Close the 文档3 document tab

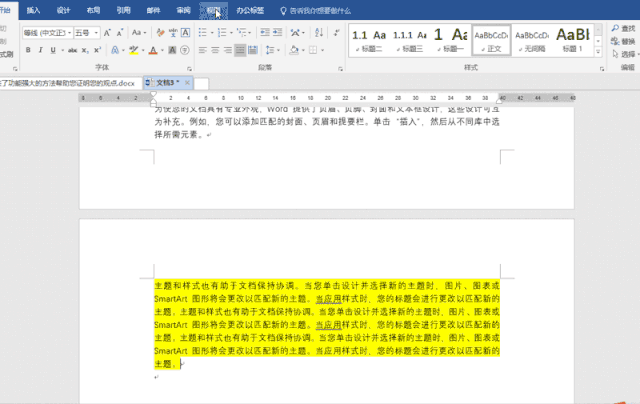(187, 83)
